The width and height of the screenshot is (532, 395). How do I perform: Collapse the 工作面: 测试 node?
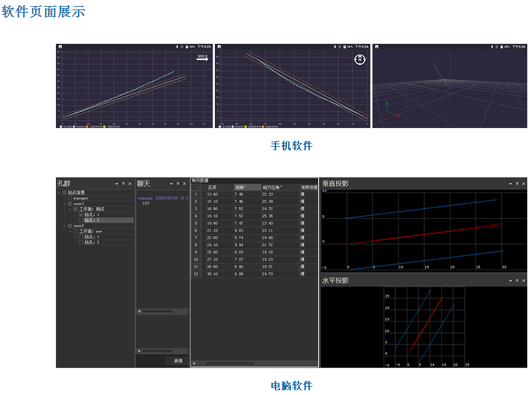point(70,209)
